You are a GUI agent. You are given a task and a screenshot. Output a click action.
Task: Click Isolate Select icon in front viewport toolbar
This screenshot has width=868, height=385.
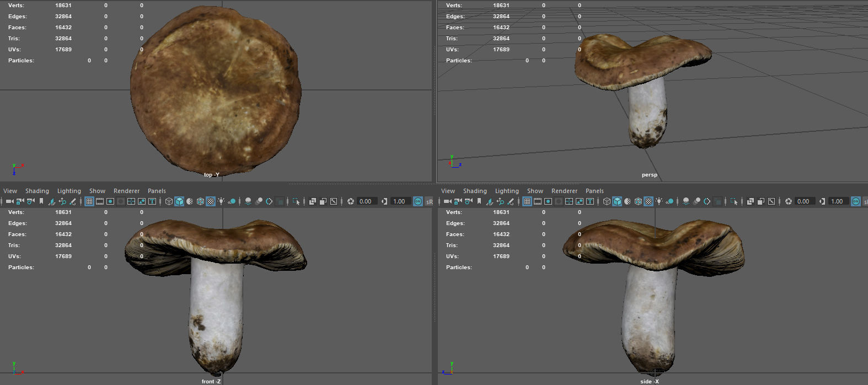click(296, 201)
